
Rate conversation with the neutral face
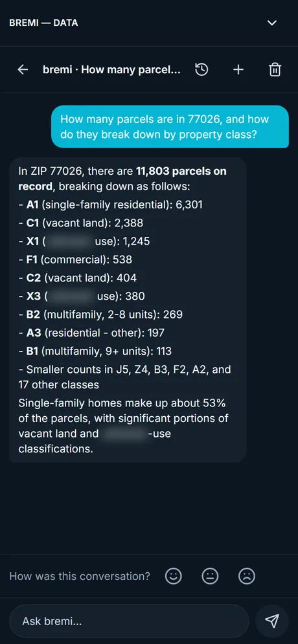tap(210, 576)
